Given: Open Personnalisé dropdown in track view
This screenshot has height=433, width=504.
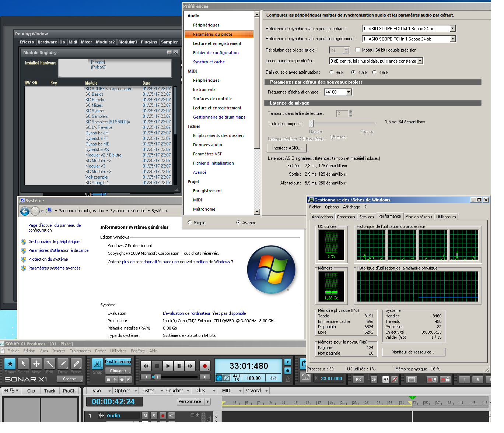Looking at the screenshot, I should 207,402.
